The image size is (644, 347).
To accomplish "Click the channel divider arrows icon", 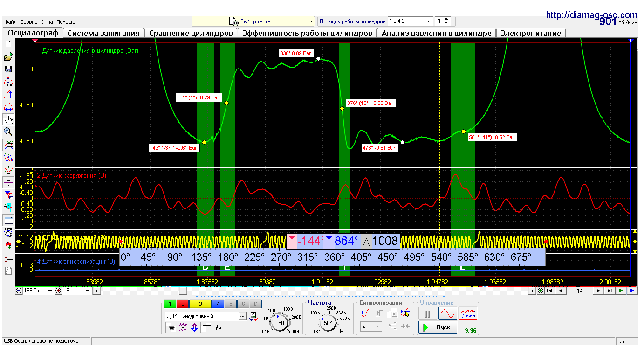I will (8, 182).
